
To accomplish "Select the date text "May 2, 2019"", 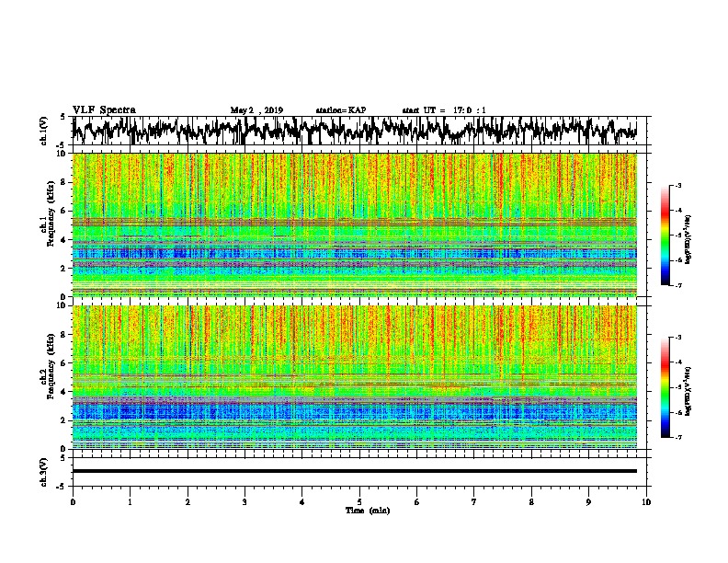I will [256, 110].
